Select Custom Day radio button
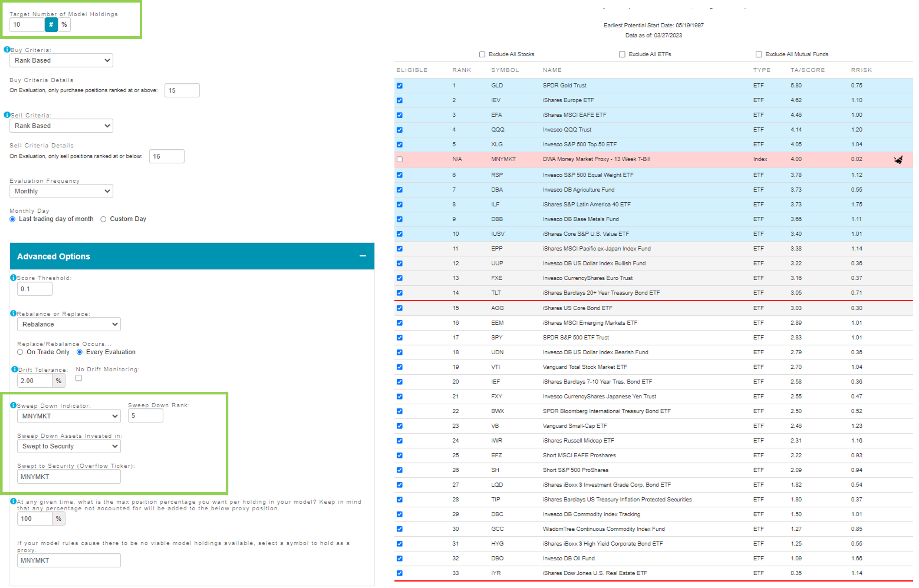Image resolution: width=919 pixels, height=588 pixels. (104, 219)
